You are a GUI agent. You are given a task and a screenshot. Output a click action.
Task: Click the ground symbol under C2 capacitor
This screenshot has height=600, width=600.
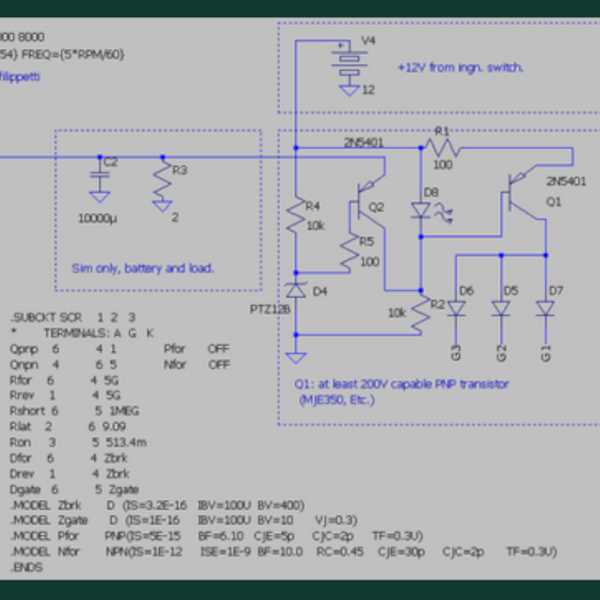click(x=100, y=197)
